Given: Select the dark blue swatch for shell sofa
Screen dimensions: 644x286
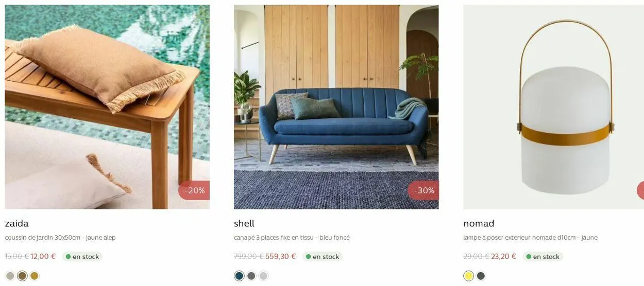Looking at the screenshot, I should click(239, 276).
